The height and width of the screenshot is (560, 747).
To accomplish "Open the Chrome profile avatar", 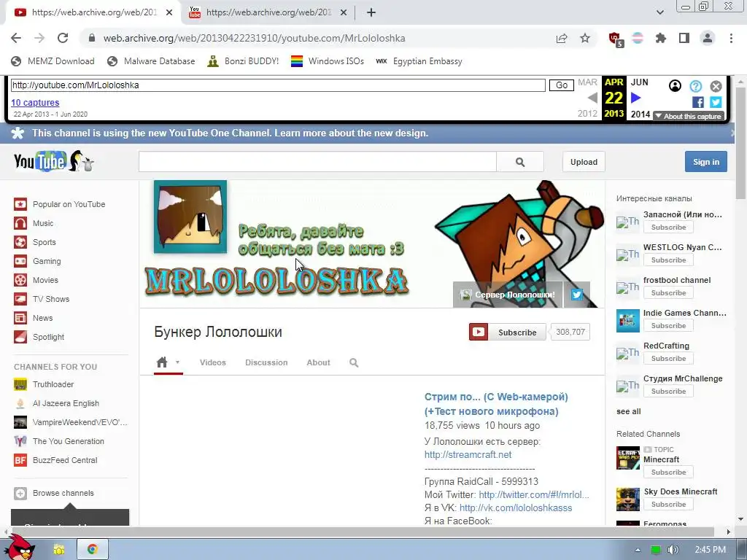I will (x=708, y=38).
